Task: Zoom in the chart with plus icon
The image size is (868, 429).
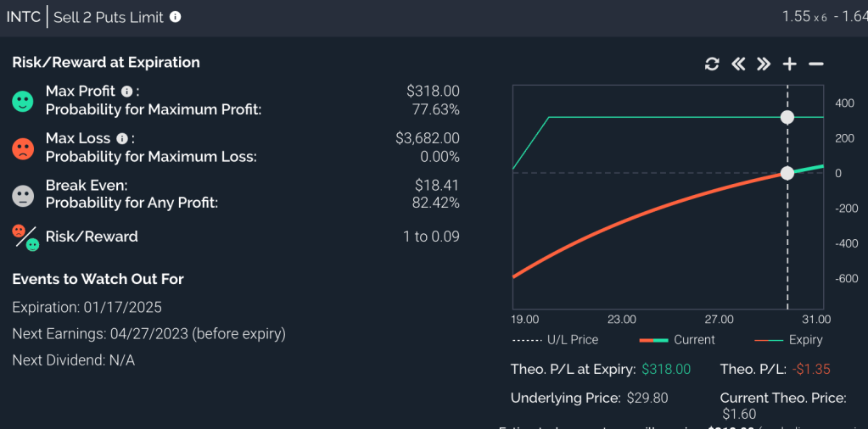Action: (790, 64)
